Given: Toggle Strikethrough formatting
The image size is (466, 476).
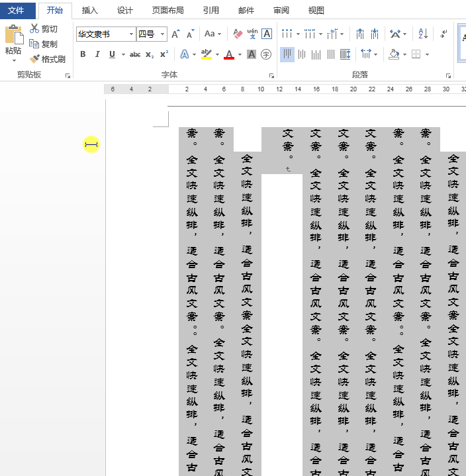Looking at the screenshot, I should click(x=135, y=54).
